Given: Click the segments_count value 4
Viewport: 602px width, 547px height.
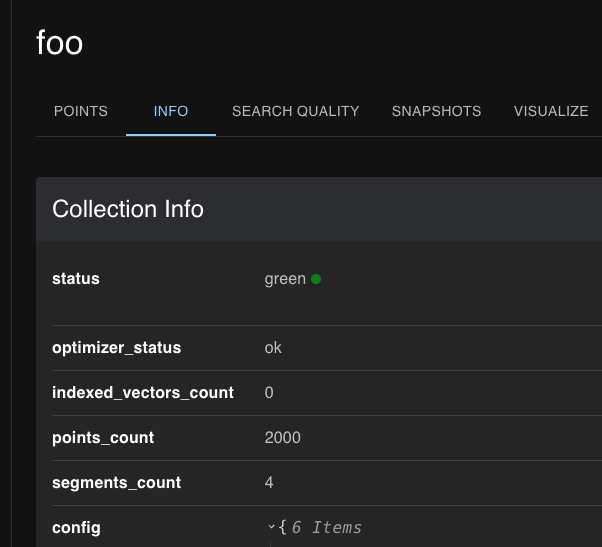Looking at the screenshot, I should click(269, 483).
